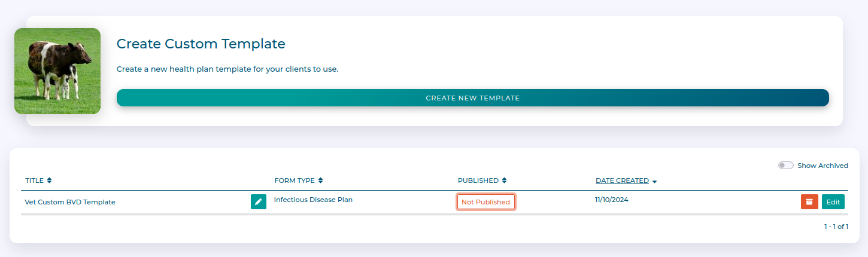The height and width of the screenshot is (257, 868).
Task: Click the sort arrows next to PUBLISHED
Action: click(505, 180)
